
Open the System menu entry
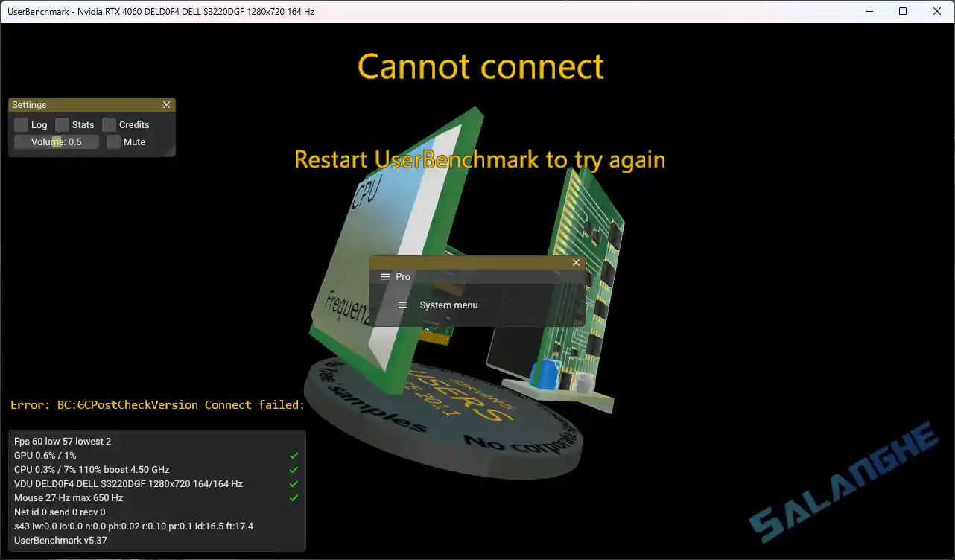[x=448, y=305]
